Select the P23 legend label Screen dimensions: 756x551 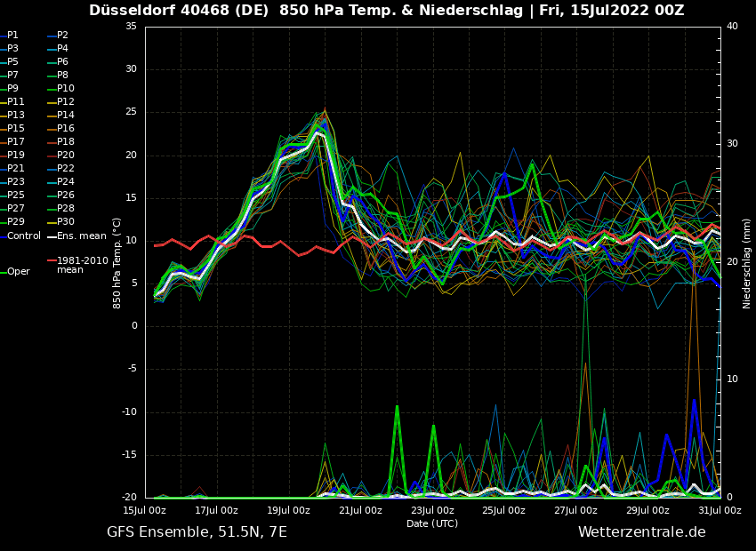pyautogui.click(x=16, y=182)
